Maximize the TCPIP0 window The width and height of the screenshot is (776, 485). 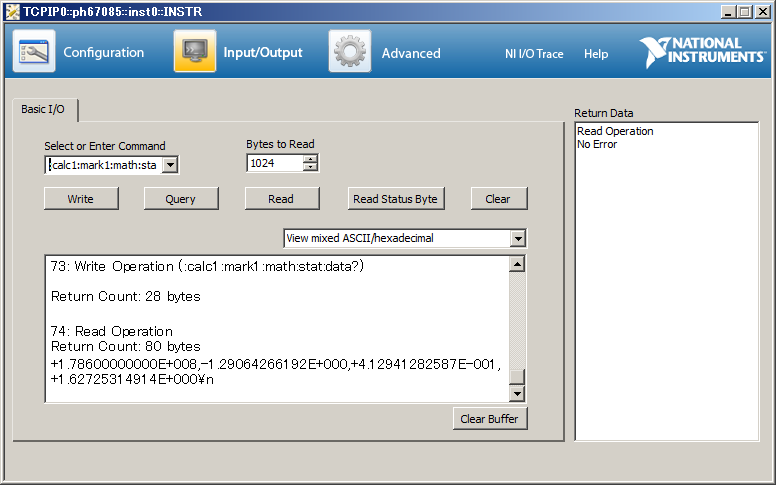tap(744, 12)
